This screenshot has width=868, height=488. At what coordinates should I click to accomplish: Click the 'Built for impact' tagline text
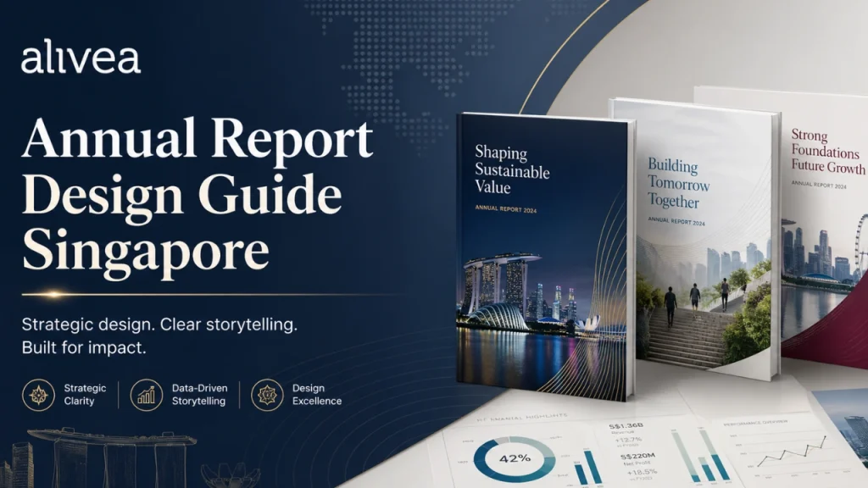click(x=84, y=347)
